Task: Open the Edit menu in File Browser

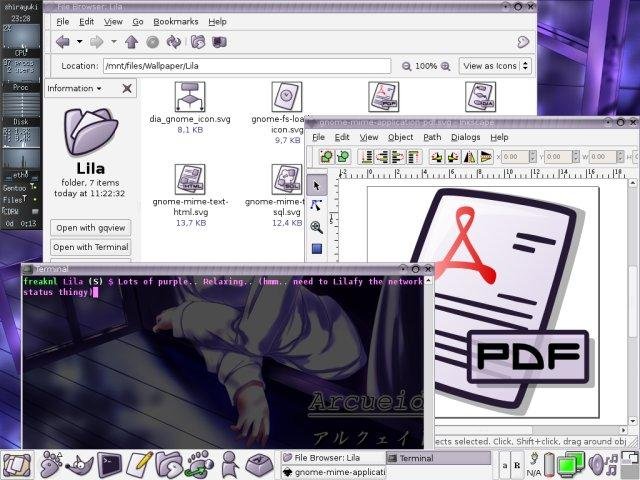Action: (x=87, y=22)
